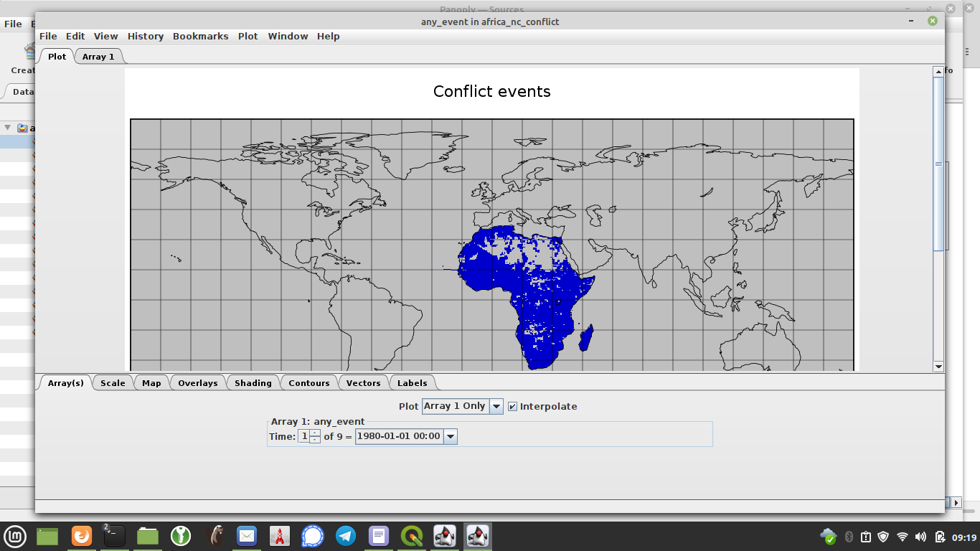This screenshot has width=980, height=551.
Task: Open the Signal messenger taskbar icon
Action: coord(312,536)
